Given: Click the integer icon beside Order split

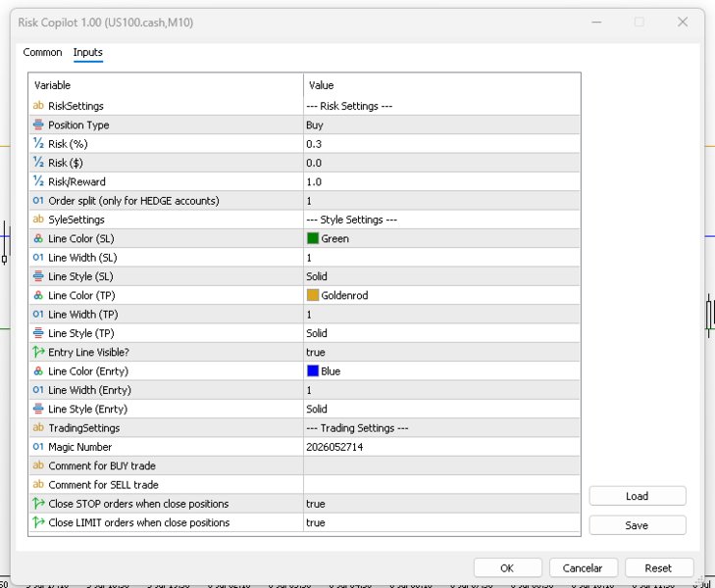Looking at the screenshot, I should (x=38, y=200).
